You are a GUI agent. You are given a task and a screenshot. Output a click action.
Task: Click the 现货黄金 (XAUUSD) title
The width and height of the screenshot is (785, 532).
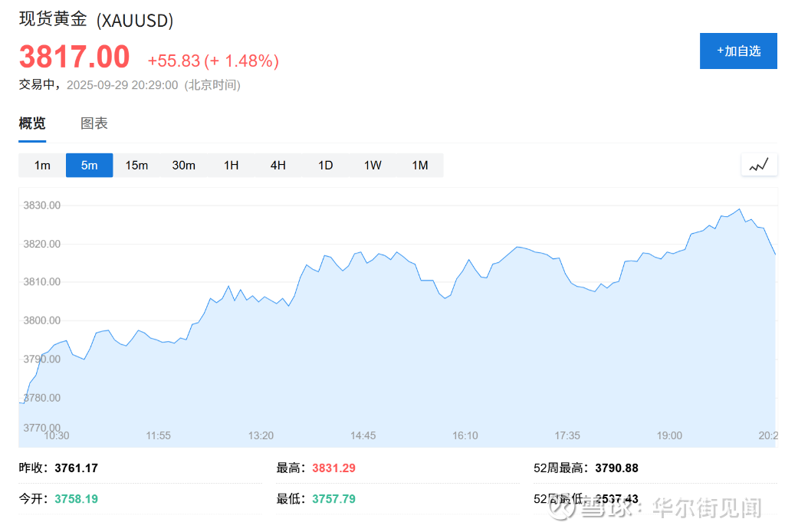(x=96, y=20)
